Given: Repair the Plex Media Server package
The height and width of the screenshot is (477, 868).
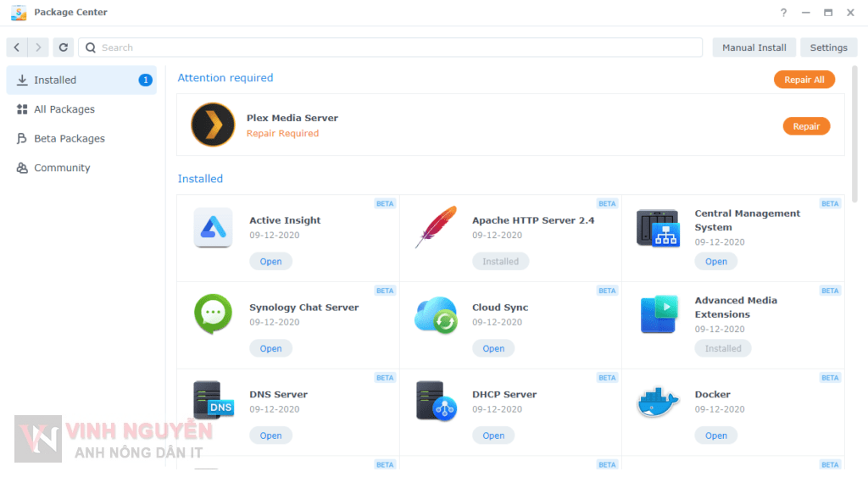Looking at the screenshot, I should 805,126.
